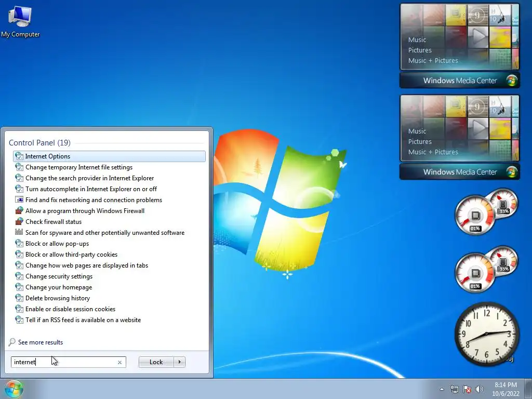The width and height of the screenshot is (532, 399).
Task: Click the magnifier icon by See more results
Action: click(x=12, y=342)
